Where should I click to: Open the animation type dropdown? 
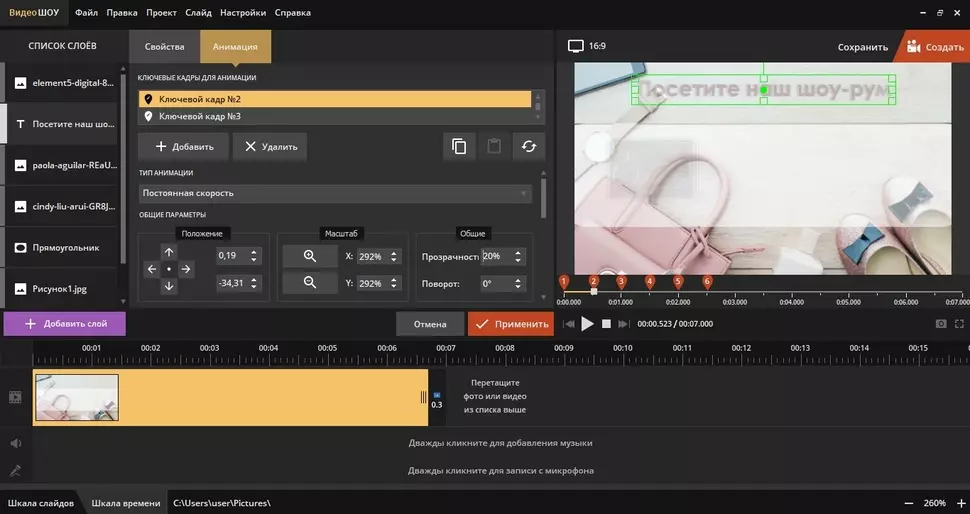point(335,193)
